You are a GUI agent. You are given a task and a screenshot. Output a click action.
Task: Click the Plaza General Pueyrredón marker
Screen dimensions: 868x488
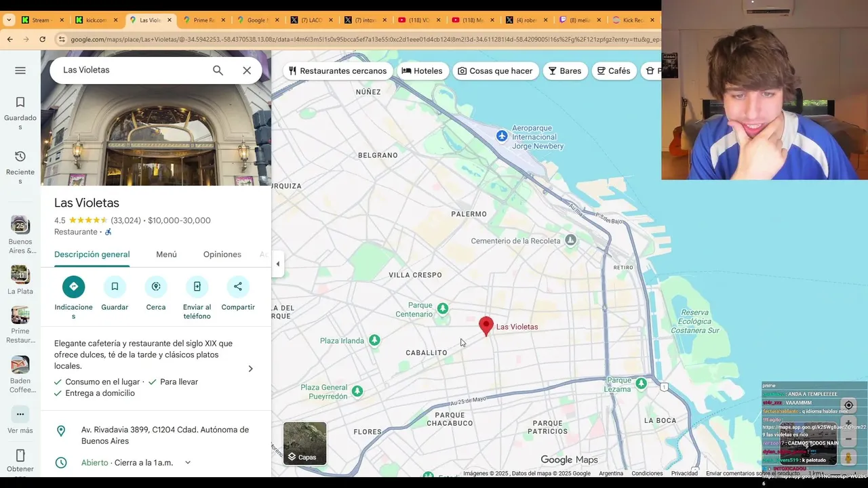[x=357, y=391]
